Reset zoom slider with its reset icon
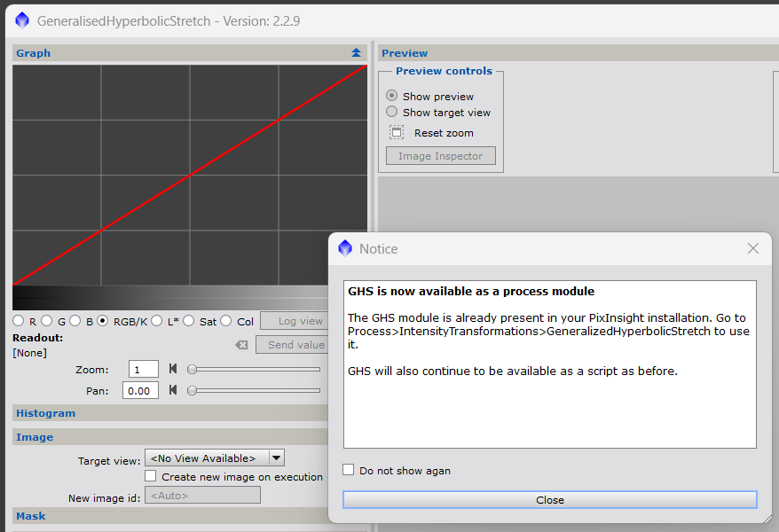The height and width of the screenshot is (532, 779). click(x=173, y=369)
